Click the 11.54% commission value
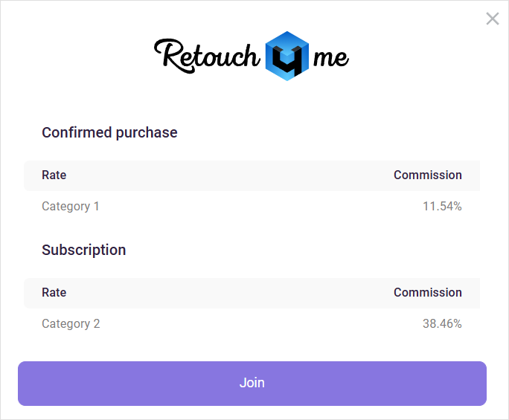Image resolution: width=509 pixels, height=420 pixels. pyautogui.click(x=442, y=207)
